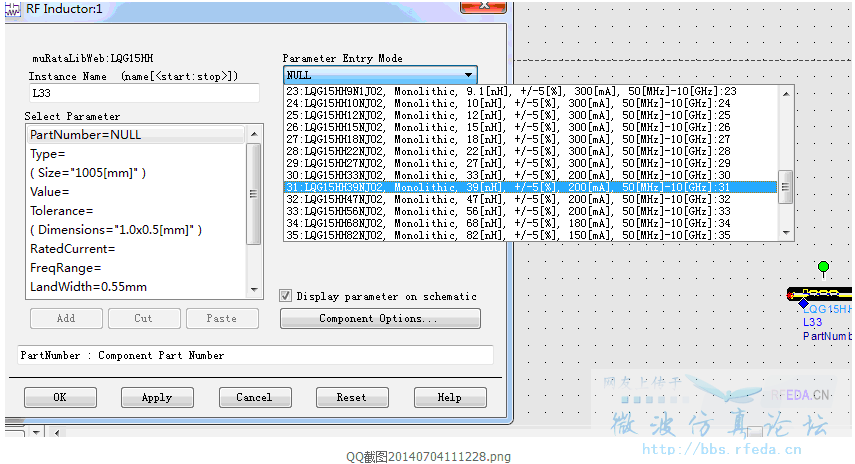855x464 pixels.
Task: Click the Paste button
Action: 222,318
